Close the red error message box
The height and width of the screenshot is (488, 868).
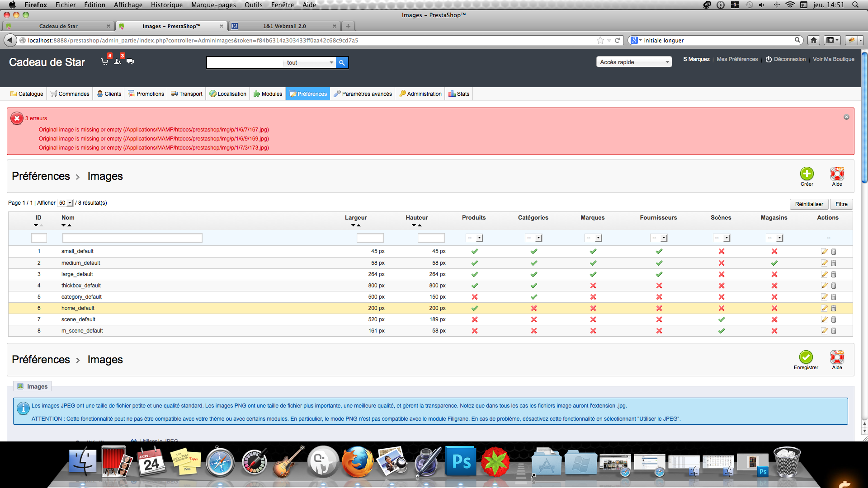tap(846, 117)
